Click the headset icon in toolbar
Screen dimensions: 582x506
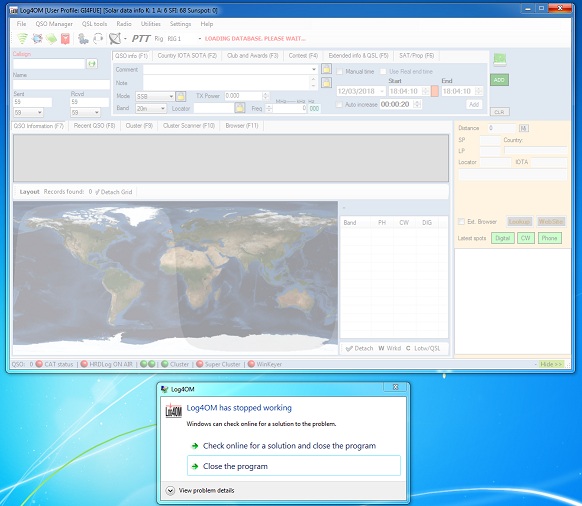point(98,38)
